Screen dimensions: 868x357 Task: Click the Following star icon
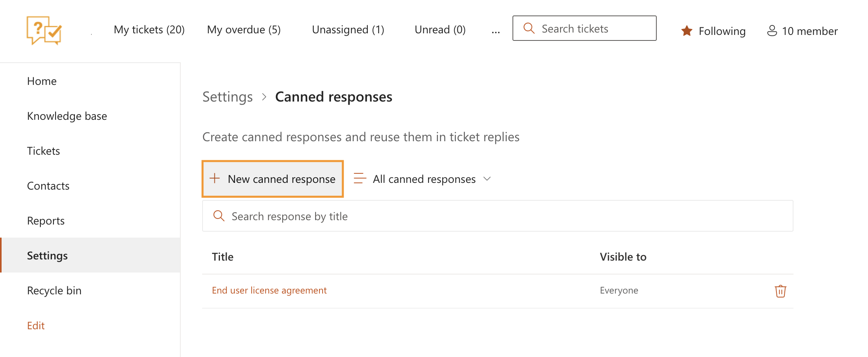point(686,31)
